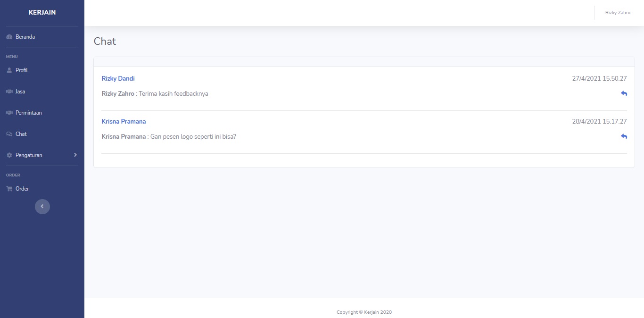Image resolution: width=644 pixels, height=318 pixels.
Task: Expand the Pengaturan submenu chevron
Action: pos(75,155)
